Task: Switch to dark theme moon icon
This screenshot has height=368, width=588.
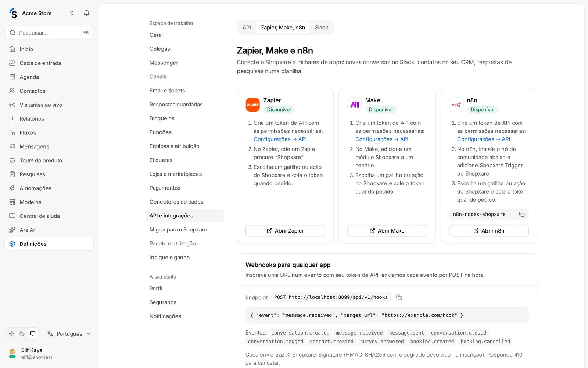Action: point(22,334)
